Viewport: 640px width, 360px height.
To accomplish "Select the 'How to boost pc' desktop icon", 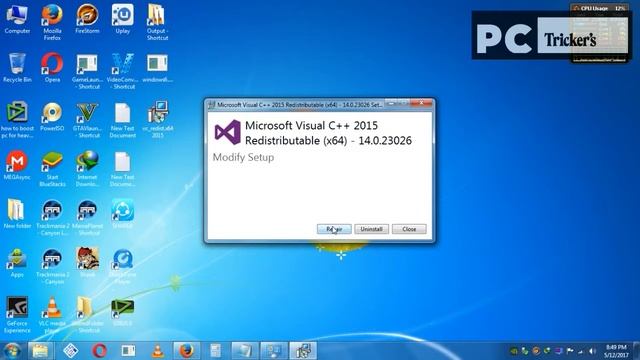I will [x=17, y=120].
